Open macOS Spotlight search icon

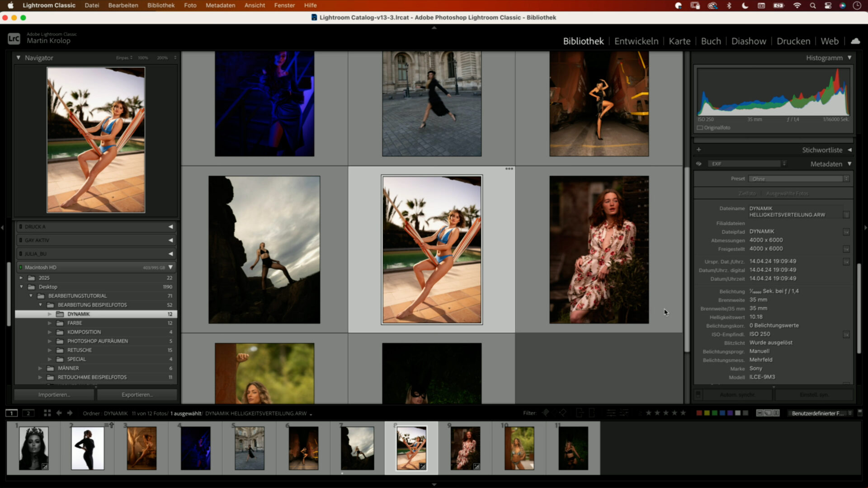coord(813,5)
